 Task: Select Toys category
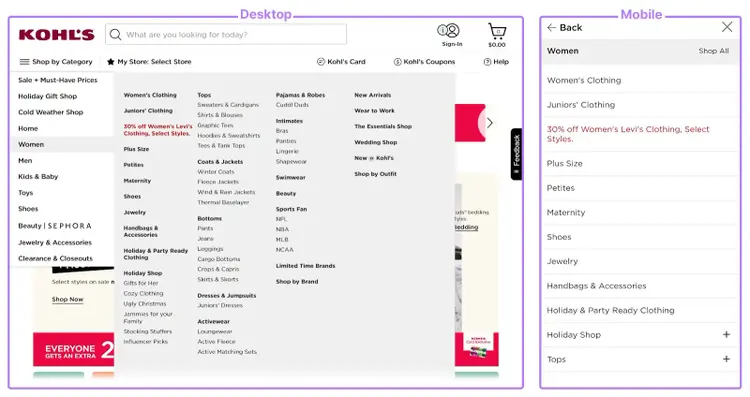[26, 193]
